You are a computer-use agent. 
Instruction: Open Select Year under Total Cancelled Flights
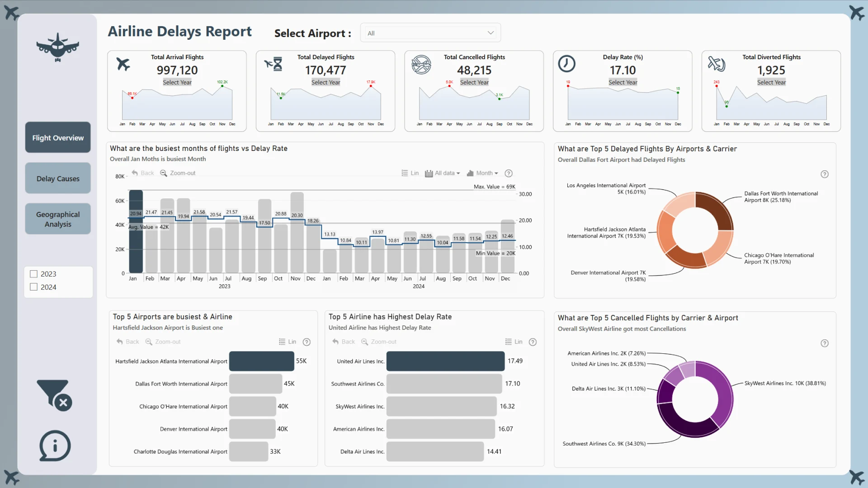point(474,82)
